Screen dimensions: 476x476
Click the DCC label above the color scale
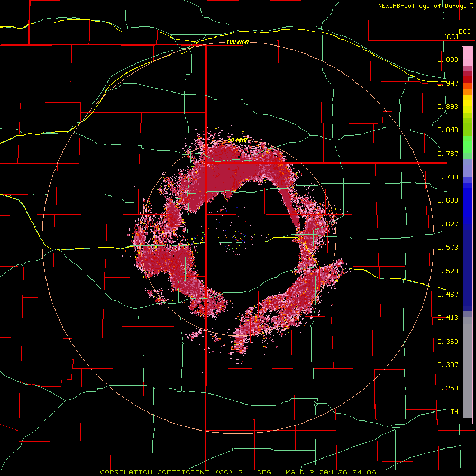465,32
